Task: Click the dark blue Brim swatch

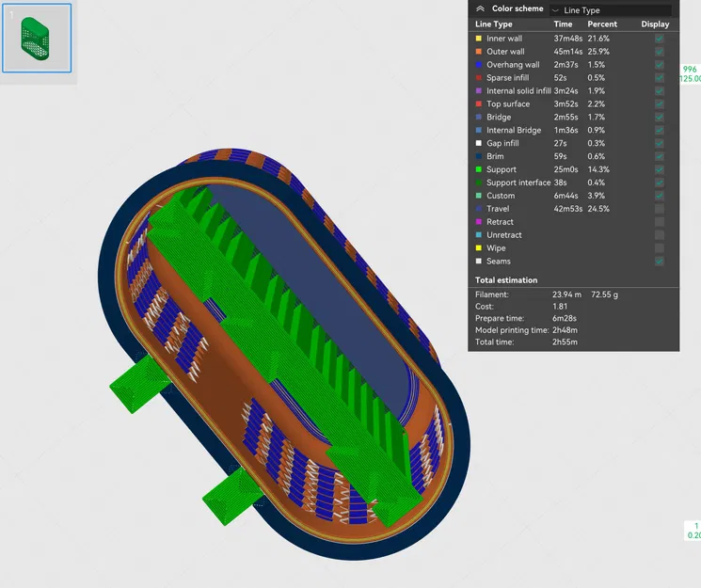Action: [479, 156]
